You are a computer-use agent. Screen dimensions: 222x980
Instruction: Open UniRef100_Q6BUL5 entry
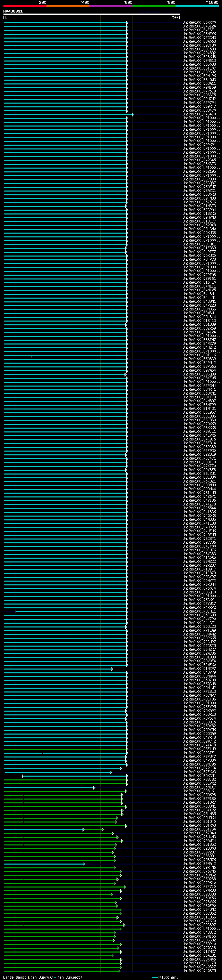(199, 722)
